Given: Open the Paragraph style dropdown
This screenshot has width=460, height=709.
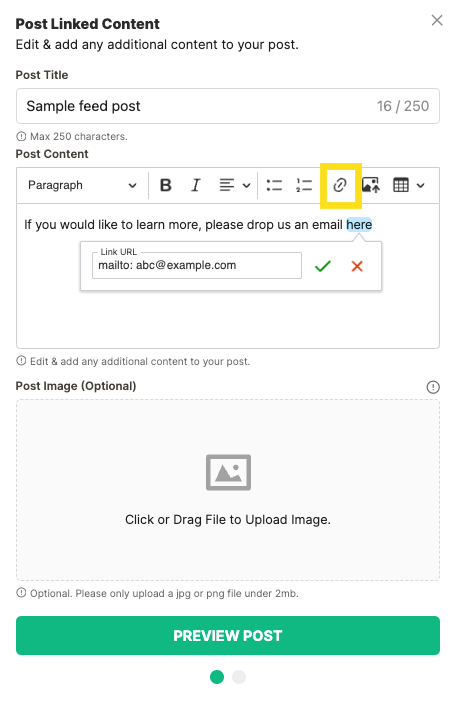Looking at the screenshot, I should click(x=82, y=185).
